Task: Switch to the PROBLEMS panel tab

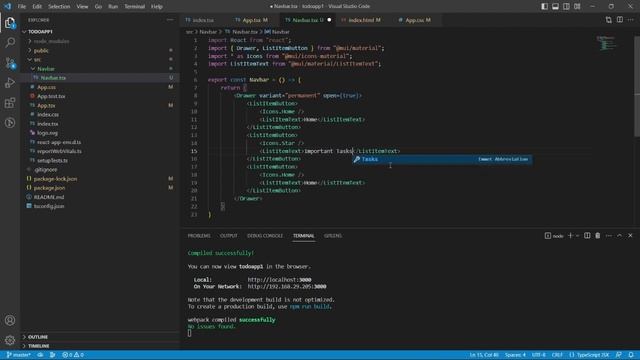Action: point(199,236)
